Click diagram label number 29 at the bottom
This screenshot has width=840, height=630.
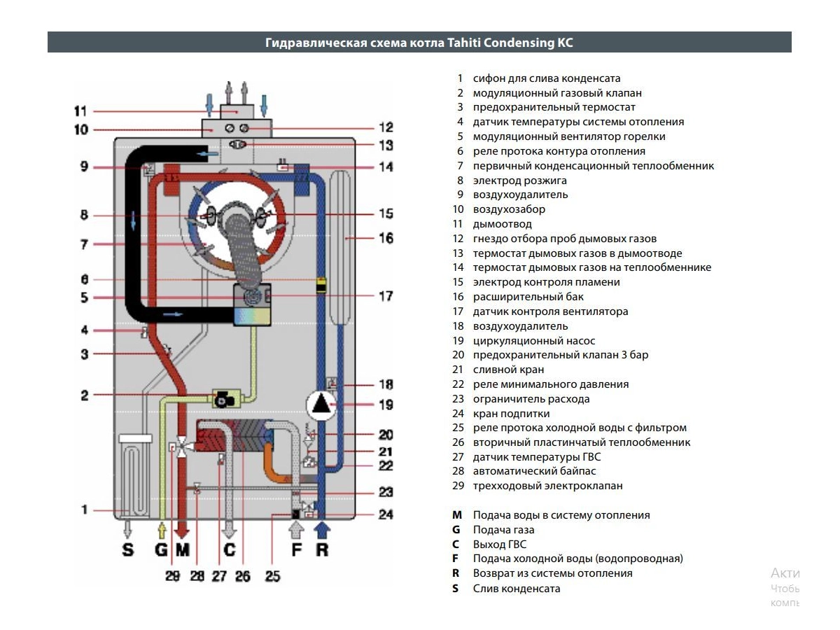tap(172, 576)
